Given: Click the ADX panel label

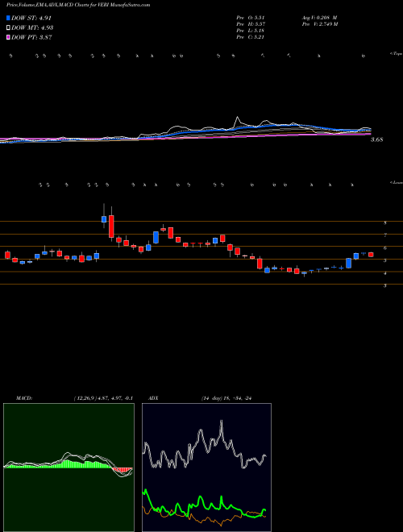Looking at the screenshot, I should [154, 398].
